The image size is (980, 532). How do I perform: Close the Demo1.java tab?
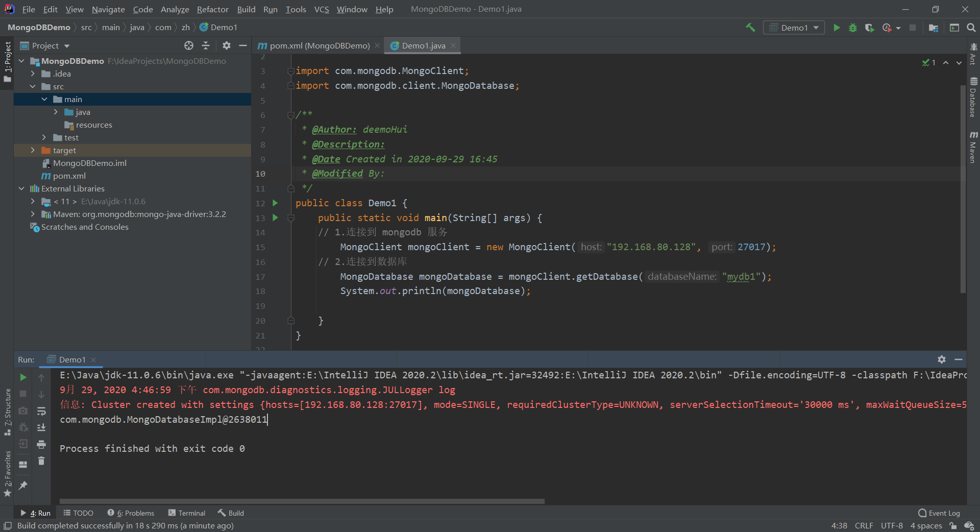[x=453, y=45]
